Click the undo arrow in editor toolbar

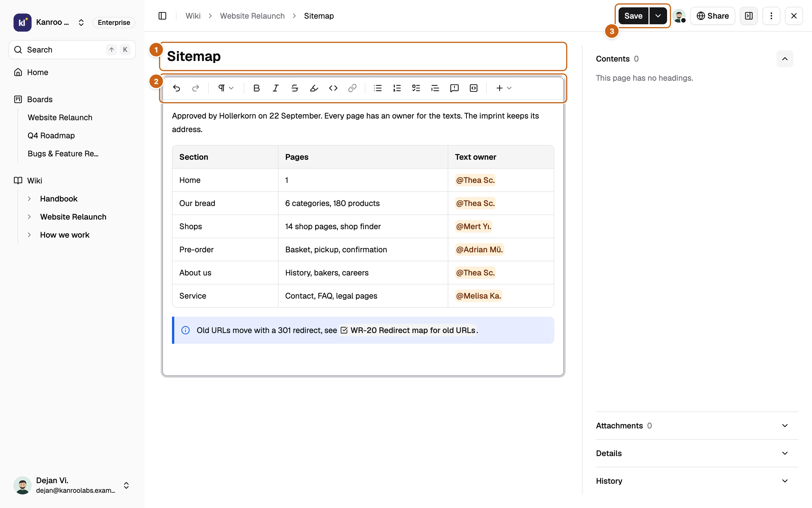click(x=176, y=88)
